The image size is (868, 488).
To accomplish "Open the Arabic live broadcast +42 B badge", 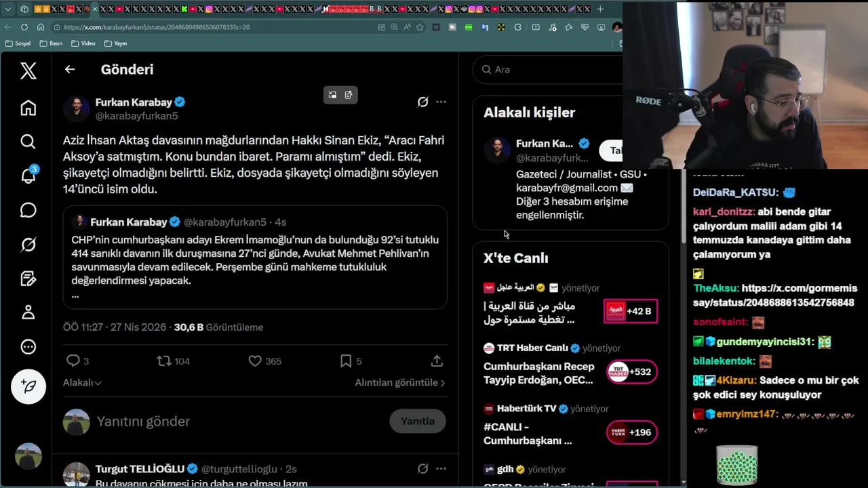I will click(x=631, y=311).
